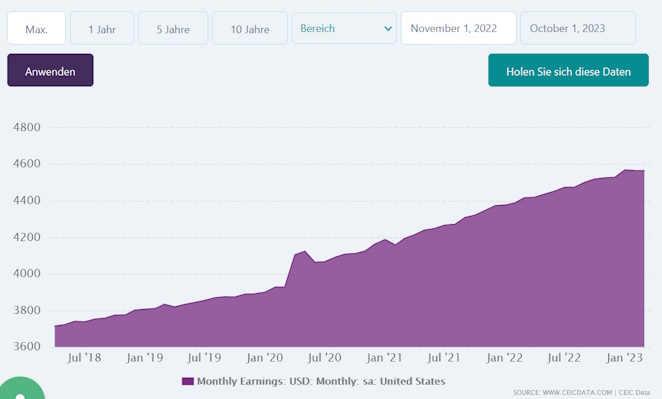Screen dimensions: 662x399
Task: Click the November 1, 2022 start date field
Action: (x=459, y=28)
